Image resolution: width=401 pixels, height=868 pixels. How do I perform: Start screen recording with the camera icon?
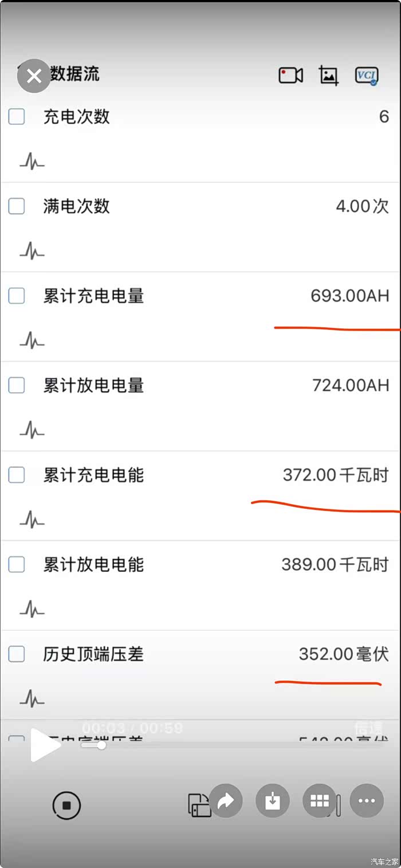click(290, 75)
